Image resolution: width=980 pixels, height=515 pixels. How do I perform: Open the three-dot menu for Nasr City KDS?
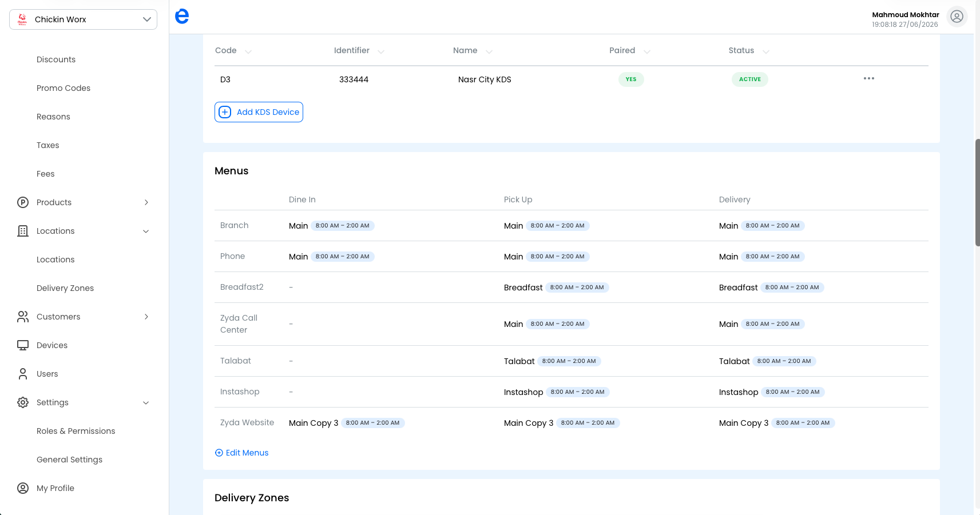tap(869, 78)
